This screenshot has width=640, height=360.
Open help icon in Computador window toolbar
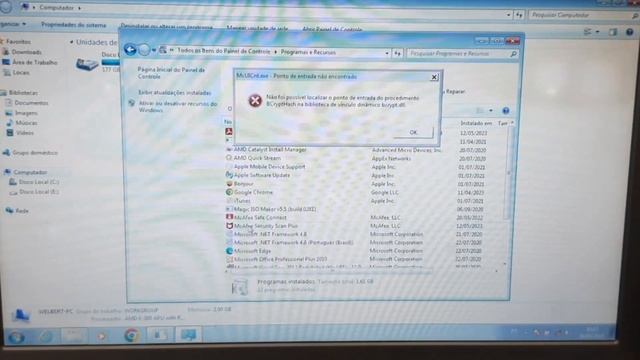pos(629,32)
